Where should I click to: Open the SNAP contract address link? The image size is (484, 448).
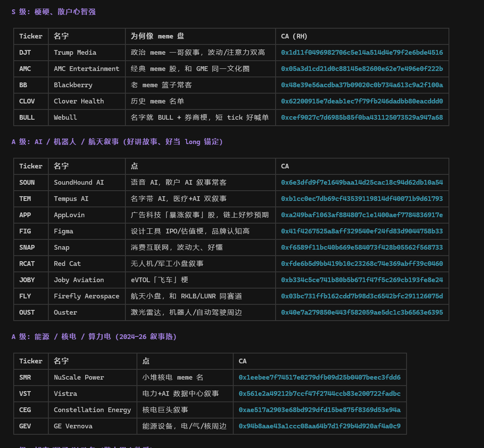pyautogui.click(x=362, y=248)
